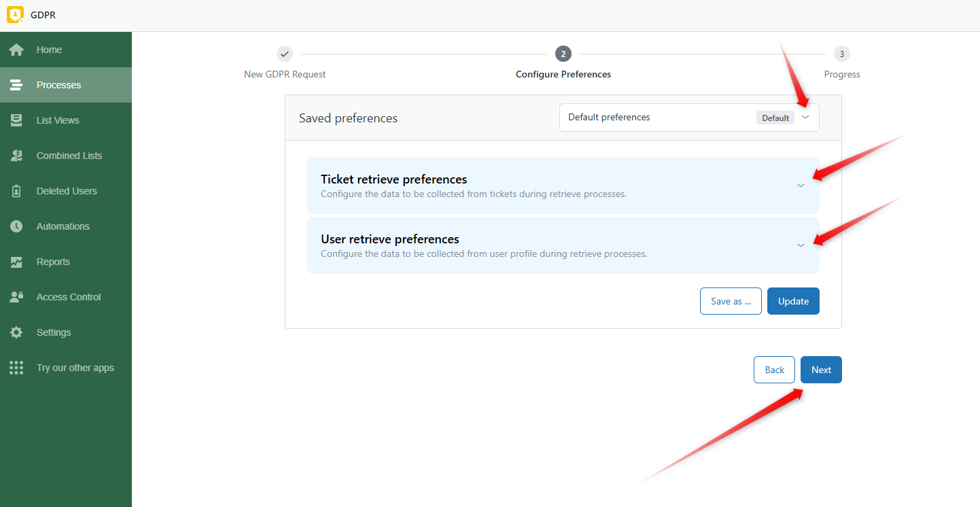980x507 pixels.
Task: Click the List Views archive icon
Action: (x=16, y=120)
